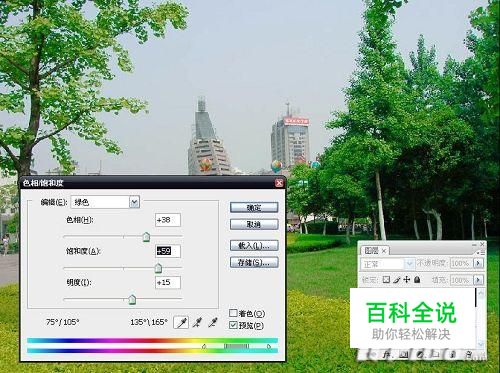The image size is (500, 373).
Task: Close the 图层 tab with its x
Action: pyautogui.click(x=384, y=251)
